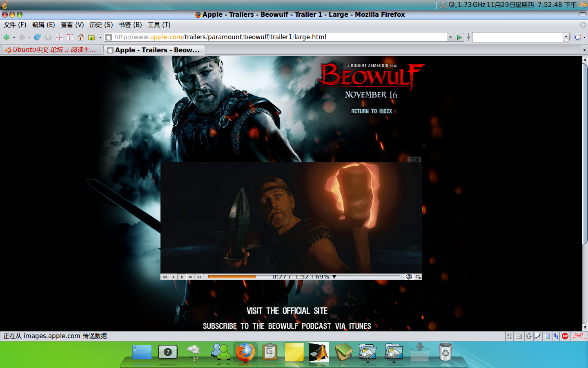Click the scrollbar down arrow
Viewport: 588px width, 368px height.
[x=585, y=328]
